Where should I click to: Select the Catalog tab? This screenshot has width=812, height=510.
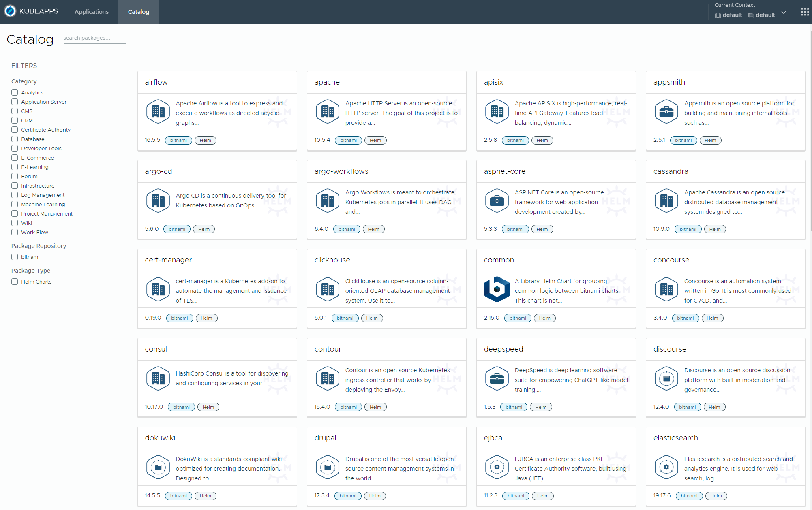[139, 12]
